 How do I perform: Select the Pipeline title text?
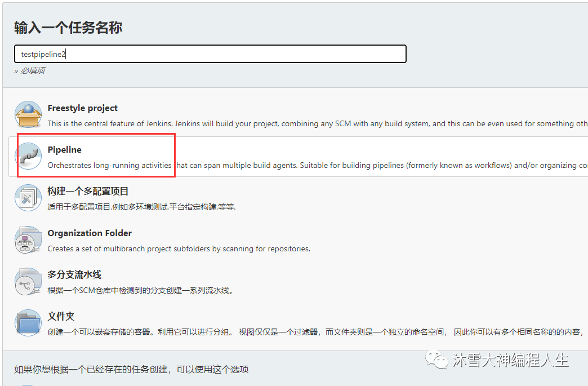click(65, 150)
